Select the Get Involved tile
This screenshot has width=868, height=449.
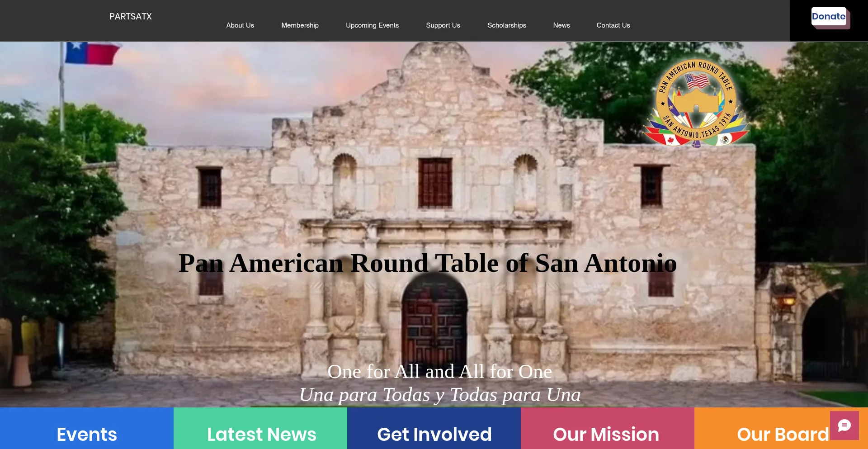pos(434,433)
